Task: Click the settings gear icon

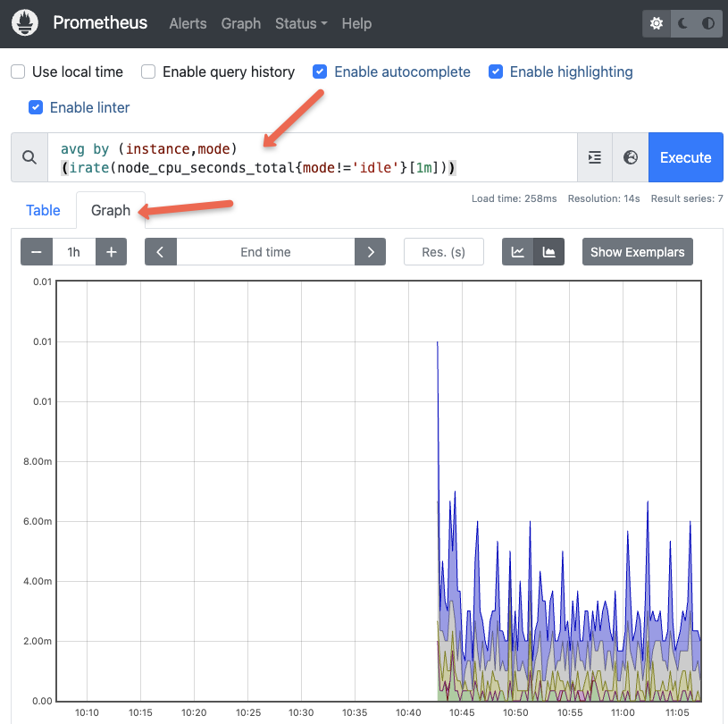Action: coord(656,22)
